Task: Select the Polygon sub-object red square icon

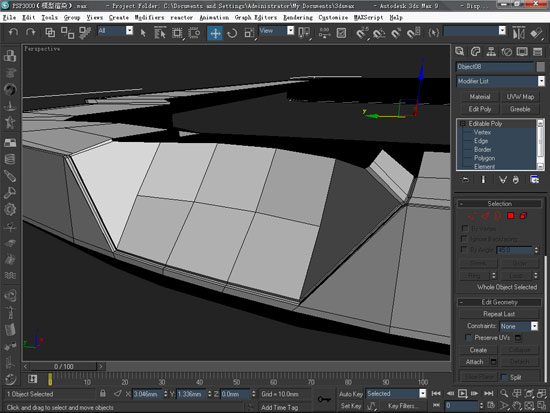Action: (x=511, y=216)
